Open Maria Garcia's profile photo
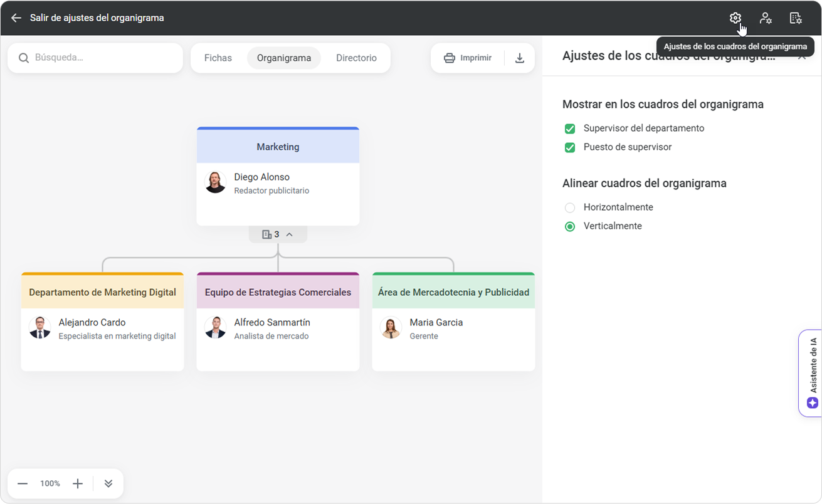 [x=391, y=328]
